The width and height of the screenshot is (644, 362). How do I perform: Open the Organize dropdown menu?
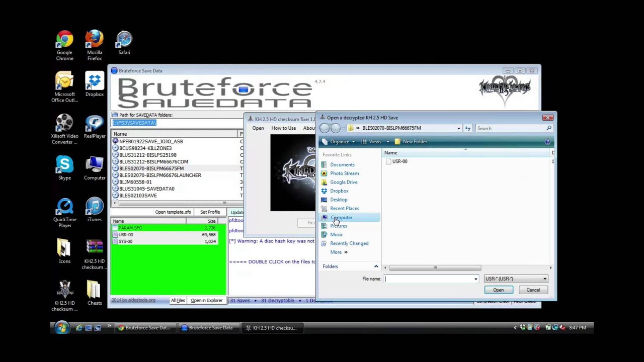(x=339, y=142)
